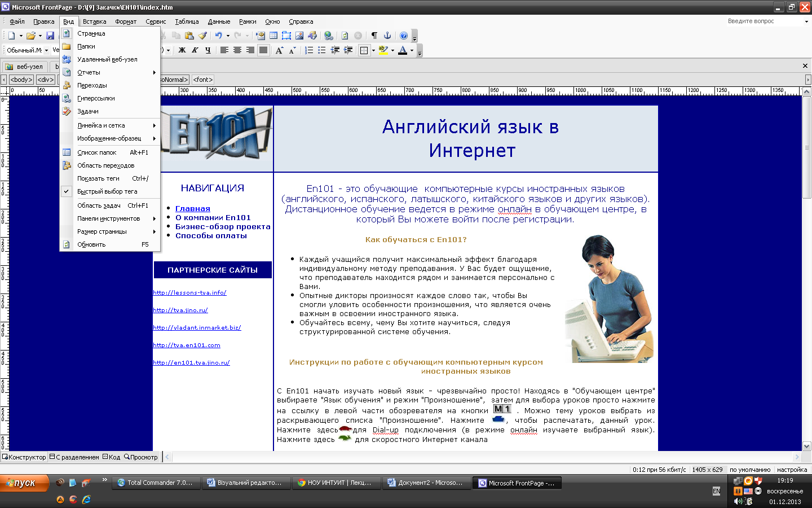Open the borders dropdown arrow

pos(373,50)
